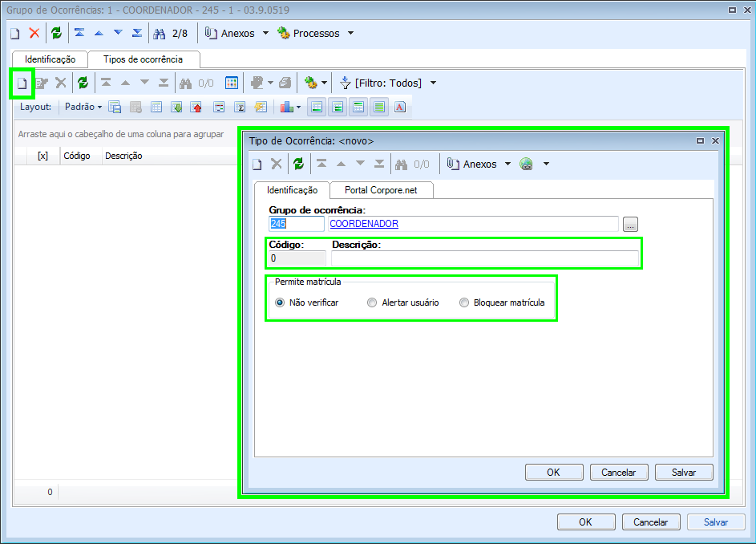Click OK in Grupo de Ocorrências window

(586, 522)
